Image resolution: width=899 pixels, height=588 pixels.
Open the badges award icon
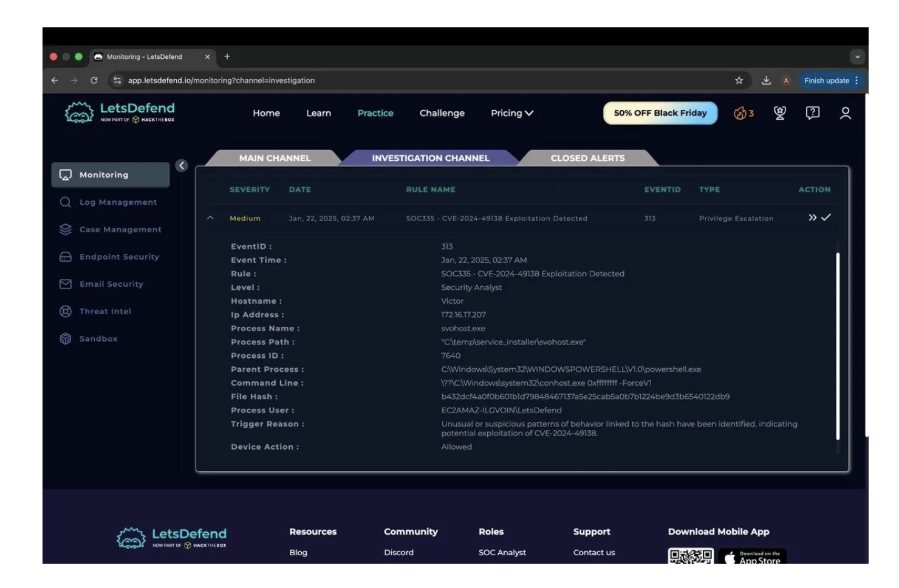point(780,113)
